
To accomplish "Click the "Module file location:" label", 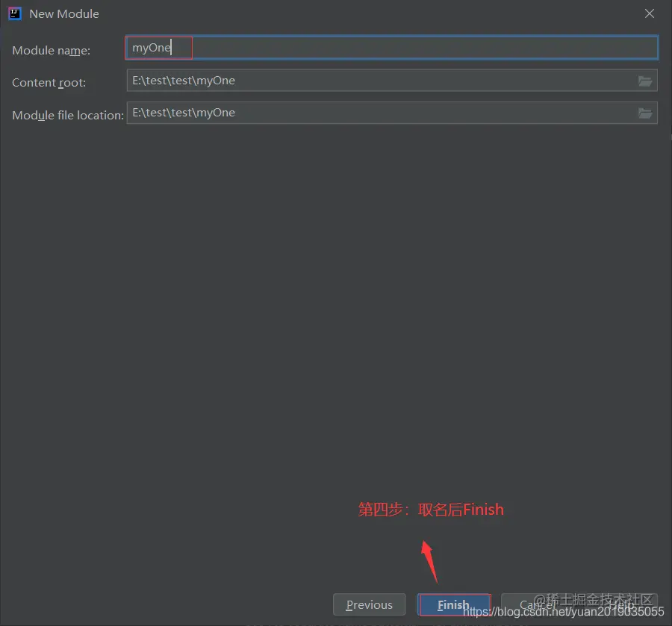I will coord(68,115).
